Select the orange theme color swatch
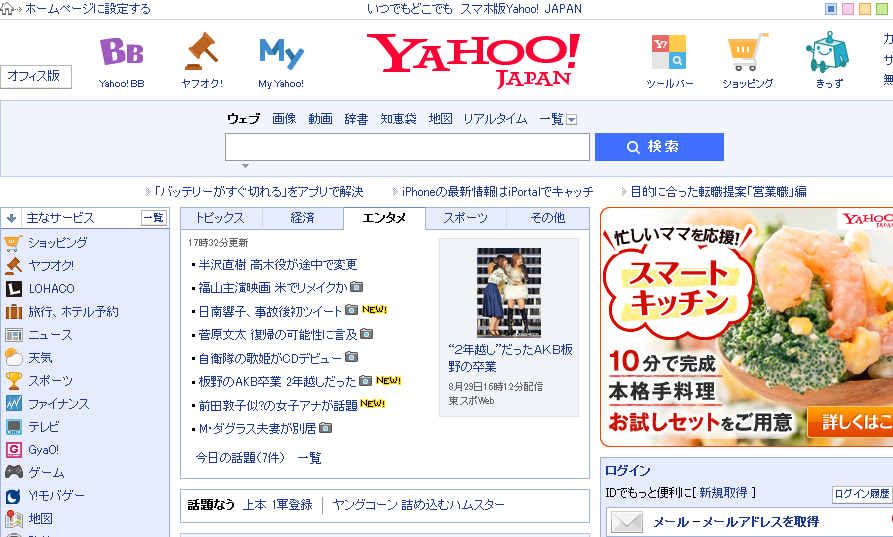This screenshot has height=537, width=893. click(865, 9)
